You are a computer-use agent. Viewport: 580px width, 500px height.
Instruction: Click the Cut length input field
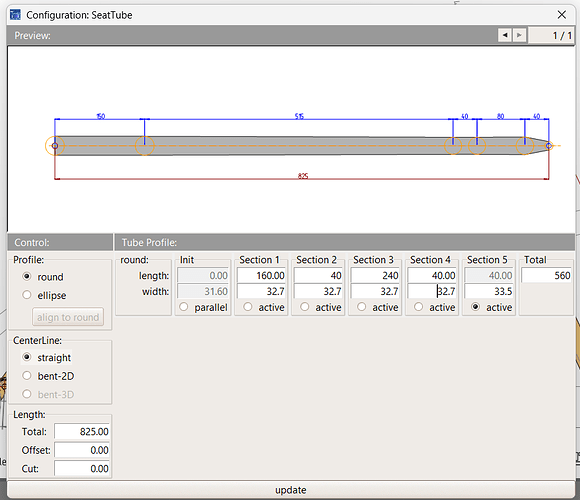point(82,468)
